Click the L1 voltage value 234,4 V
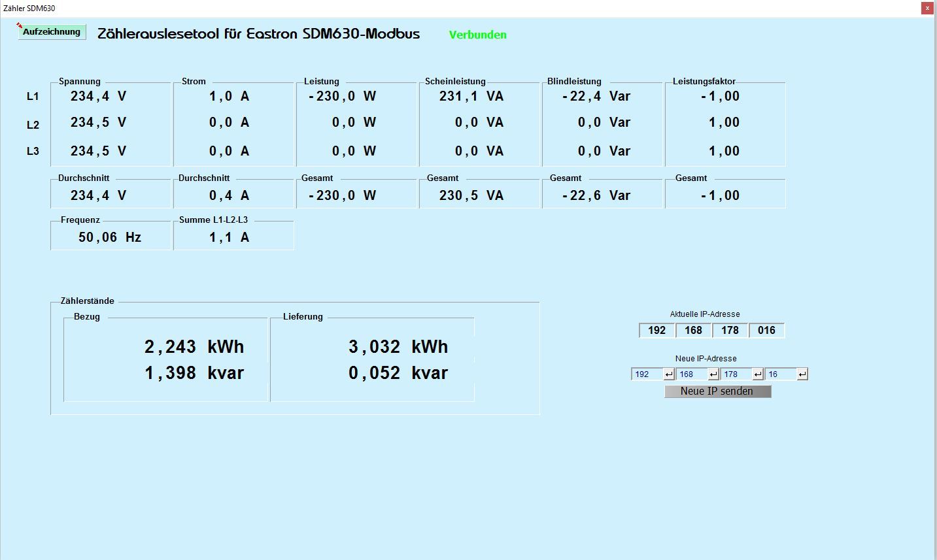 tap(99, 96)
